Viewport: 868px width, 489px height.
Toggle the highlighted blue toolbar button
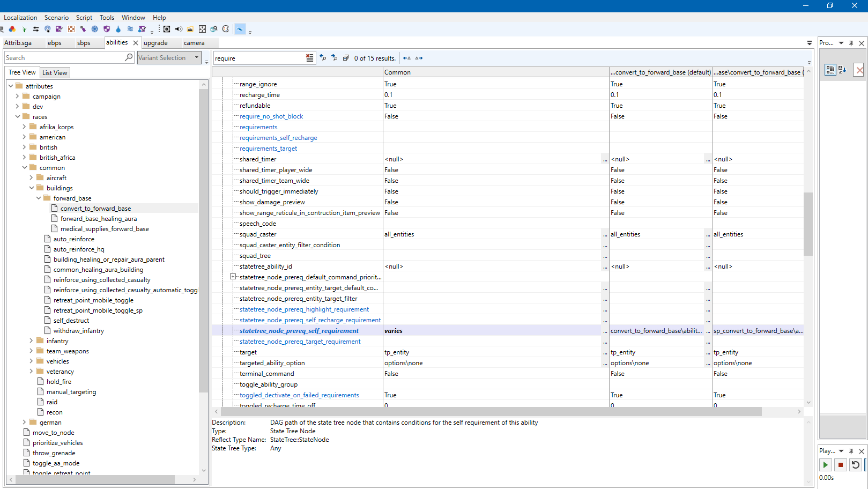240,29
